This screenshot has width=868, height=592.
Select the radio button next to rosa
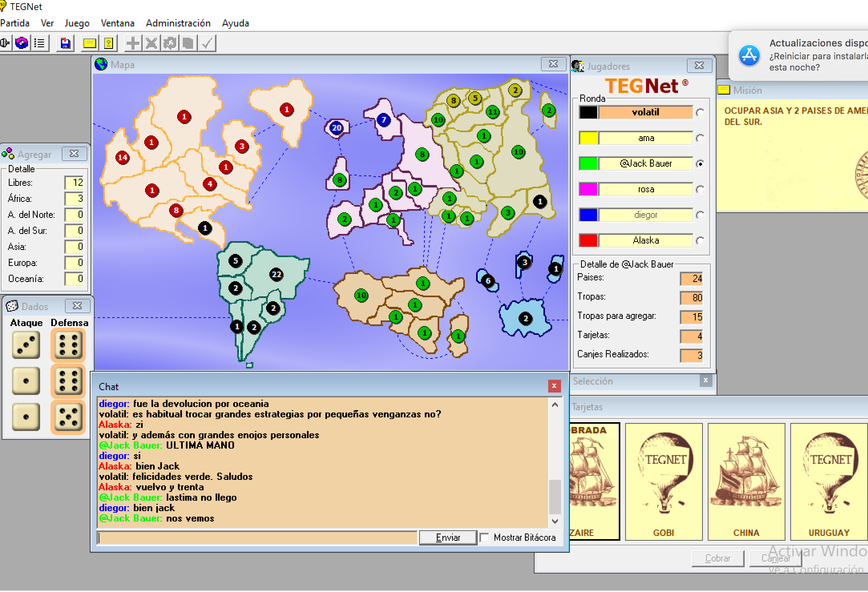[700, 189]
